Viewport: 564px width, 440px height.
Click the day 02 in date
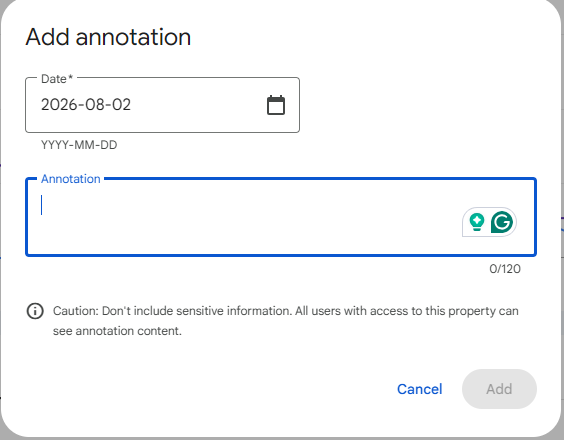click(121, 105)
